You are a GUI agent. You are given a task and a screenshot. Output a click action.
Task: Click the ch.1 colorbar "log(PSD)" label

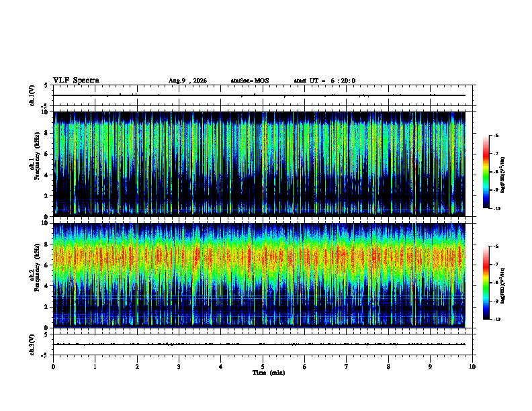pyautogui.click(x=503, y=175)
